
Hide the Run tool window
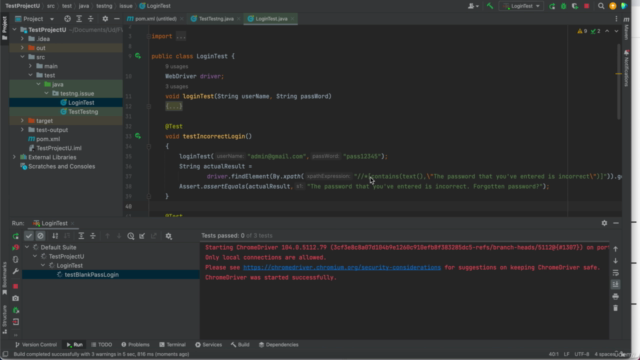pos(616,223)
